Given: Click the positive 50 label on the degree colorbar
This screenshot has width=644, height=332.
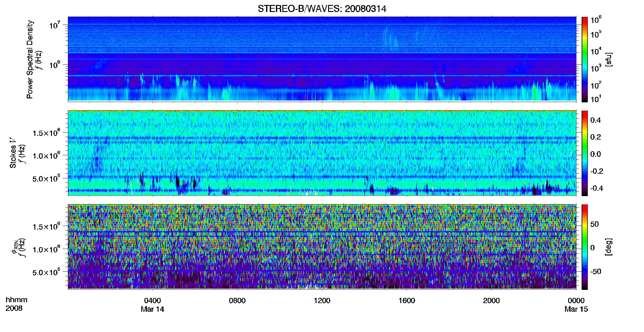Looking at the screenshot, I should tap(595, 224).
